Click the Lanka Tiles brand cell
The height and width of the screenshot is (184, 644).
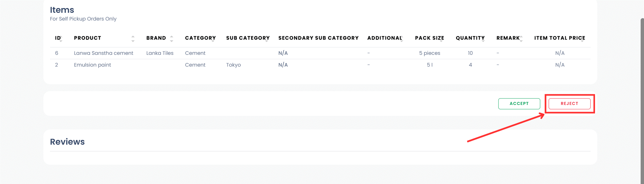[160, 53]
